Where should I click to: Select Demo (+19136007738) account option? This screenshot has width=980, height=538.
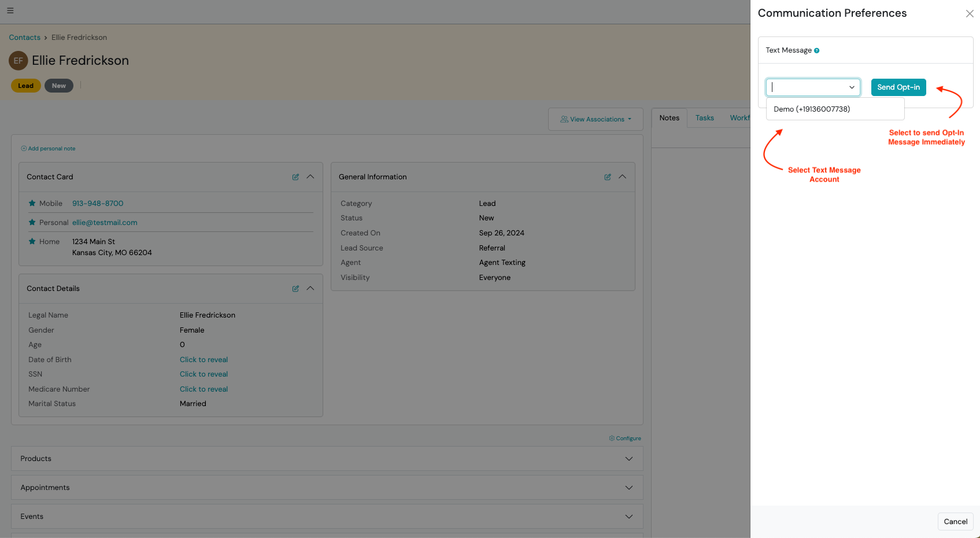coord(835,109)
